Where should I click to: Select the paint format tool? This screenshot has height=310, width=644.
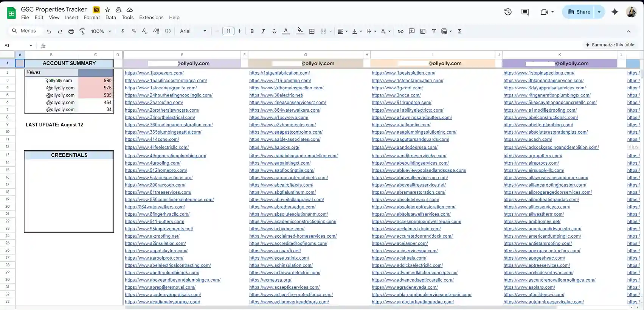pos(82,31)
